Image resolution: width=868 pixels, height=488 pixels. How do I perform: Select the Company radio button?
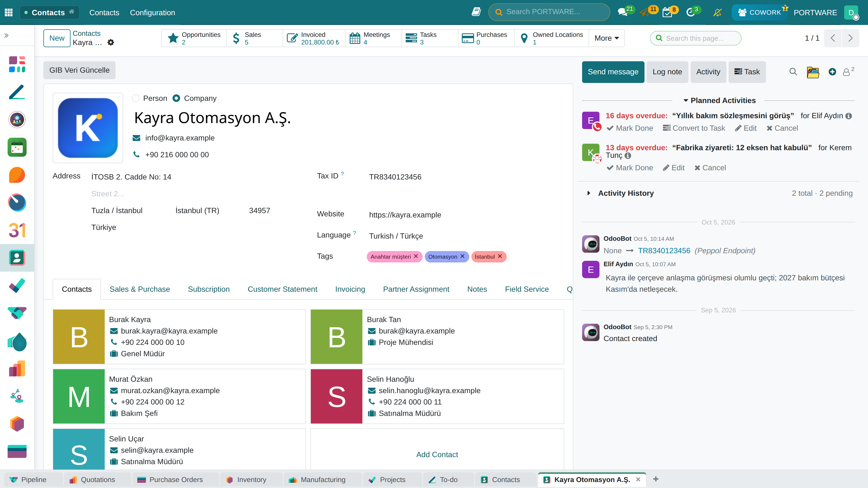point(176,98)
